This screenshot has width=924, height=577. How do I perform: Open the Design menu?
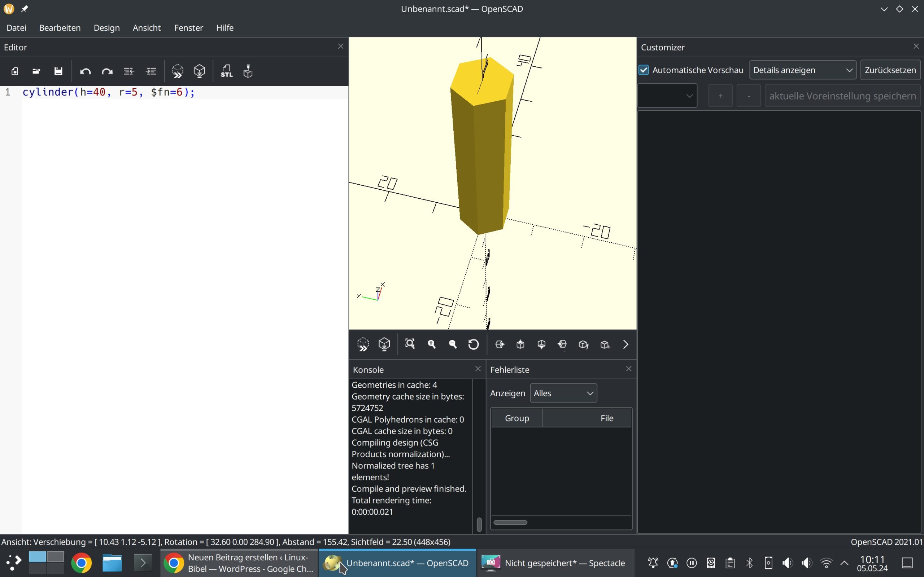(106, 28)
